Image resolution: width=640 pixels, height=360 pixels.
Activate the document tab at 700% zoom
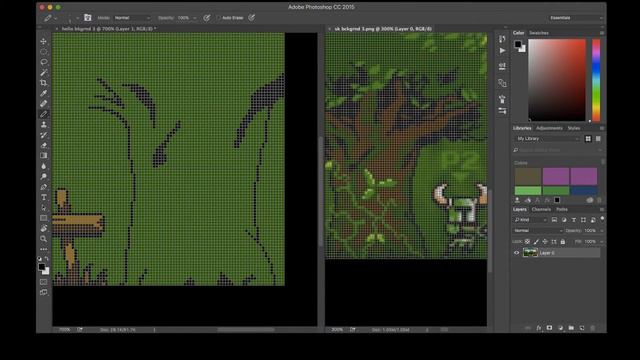(x=109, y=29)
